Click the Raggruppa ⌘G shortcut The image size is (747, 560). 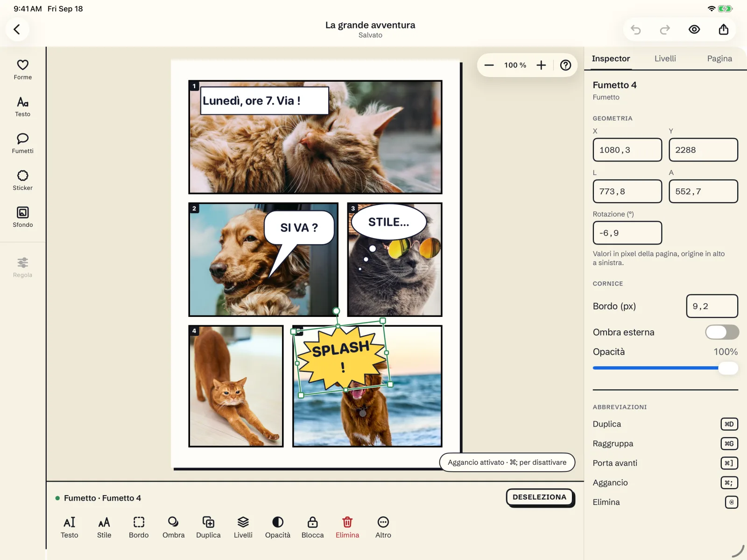(x=729, y=444)
